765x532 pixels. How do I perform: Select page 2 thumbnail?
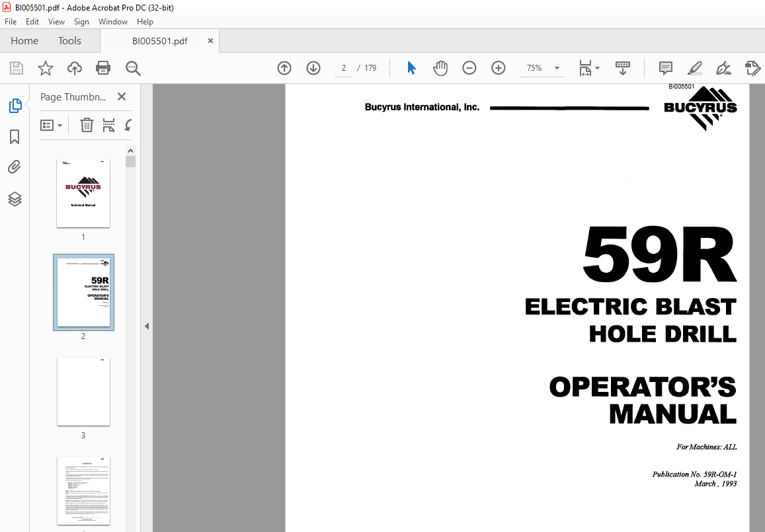(x=83, y=293)
